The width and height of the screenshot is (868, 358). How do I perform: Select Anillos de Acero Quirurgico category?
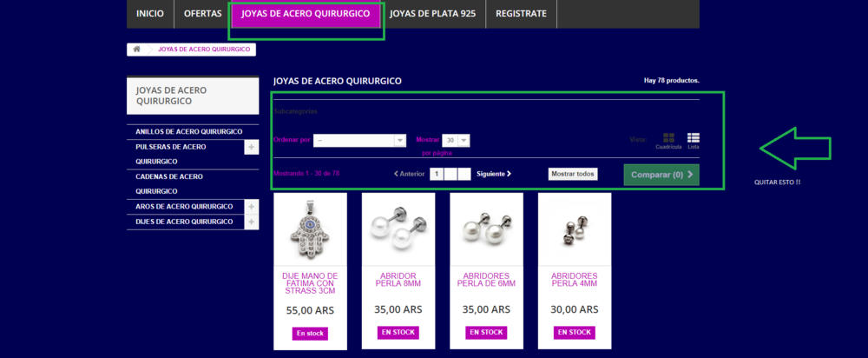pyautogui.click(x=189, y=132)
